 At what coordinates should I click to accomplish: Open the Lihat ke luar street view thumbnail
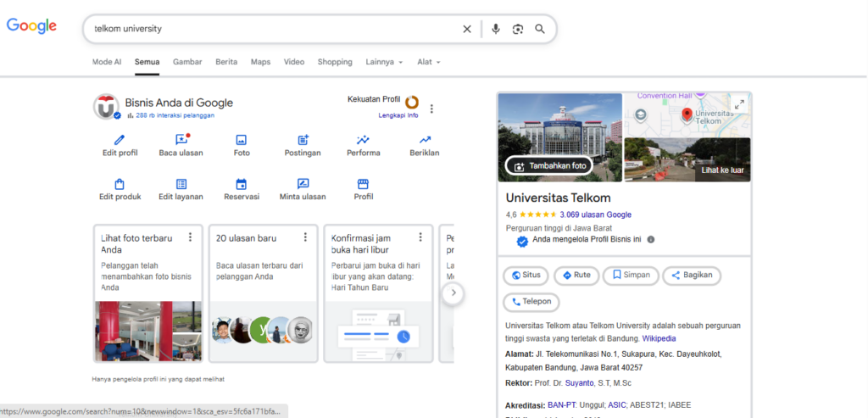[x=687, y=159]
